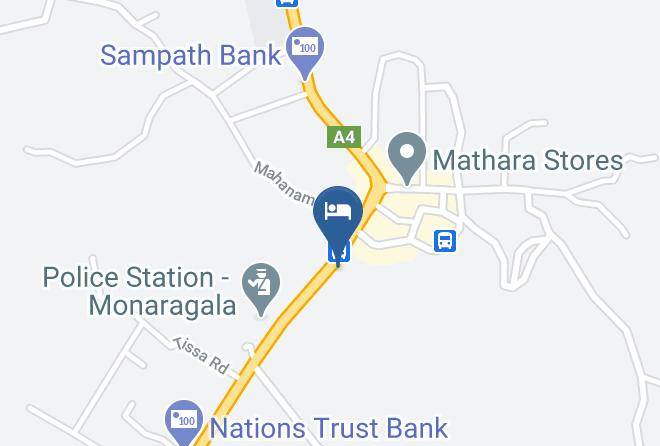
Task: Select the cut-off bus icon above Sampath Bank
Action: coord(287,3)
